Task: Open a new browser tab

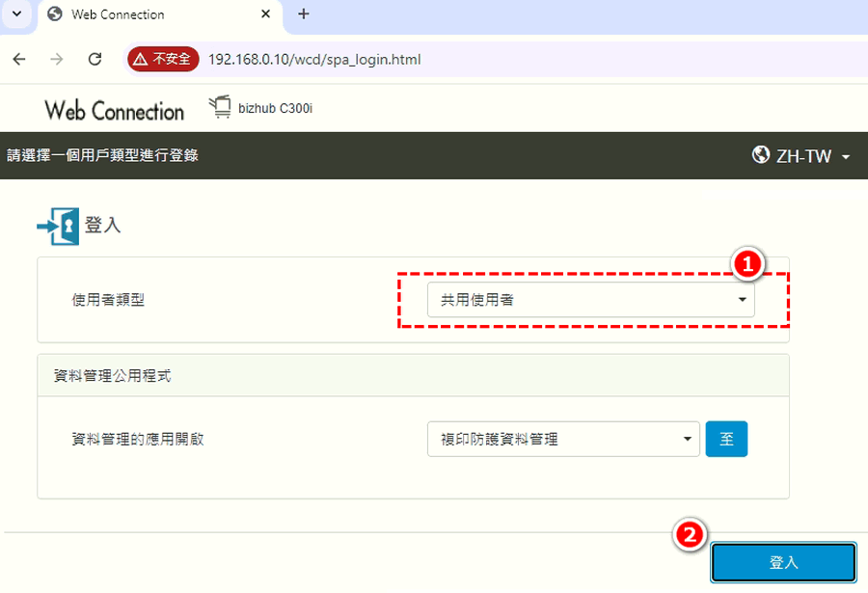Action: (x=304, y=14)
